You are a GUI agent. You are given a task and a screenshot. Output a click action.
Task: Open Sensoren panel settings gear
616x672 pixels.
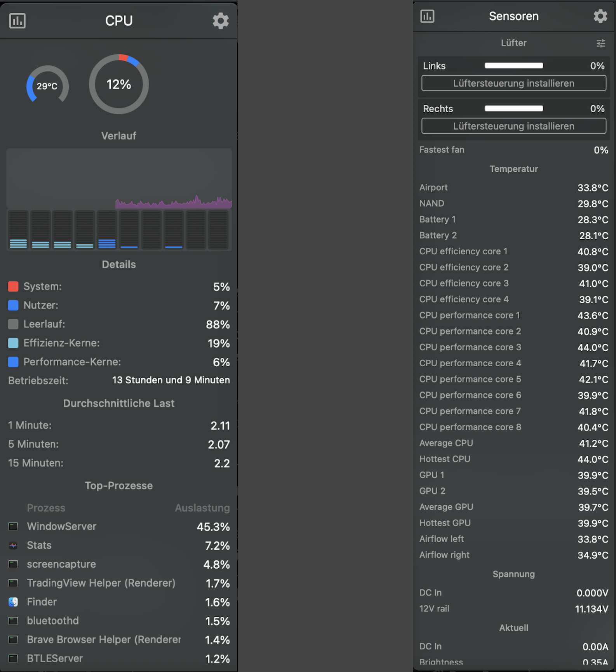[x=600, y=16]
